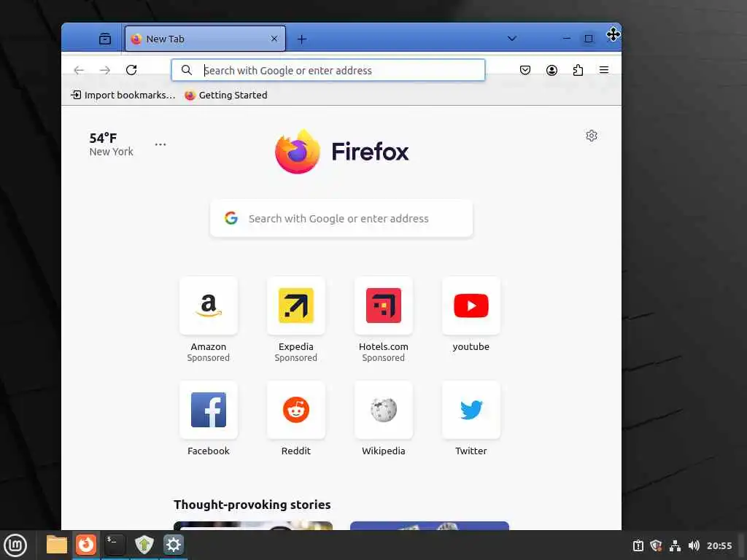Screen dimensions: 747x560
Task: Open the Firefox account menu
Action: pyautogui.click(x=551, y=71)
